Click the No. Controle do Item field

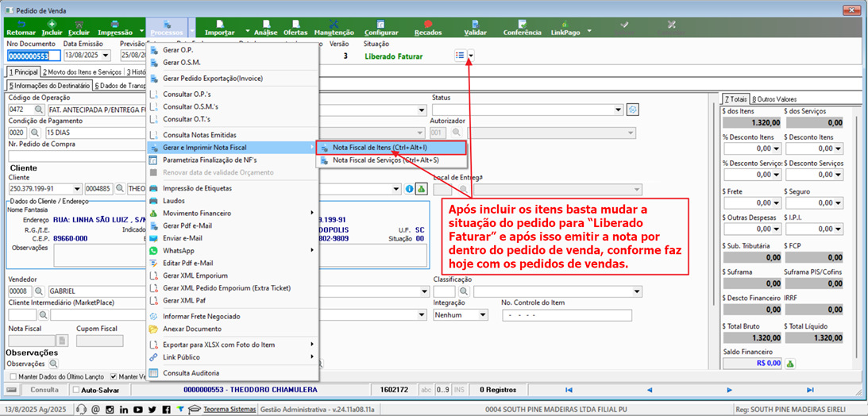566,314
